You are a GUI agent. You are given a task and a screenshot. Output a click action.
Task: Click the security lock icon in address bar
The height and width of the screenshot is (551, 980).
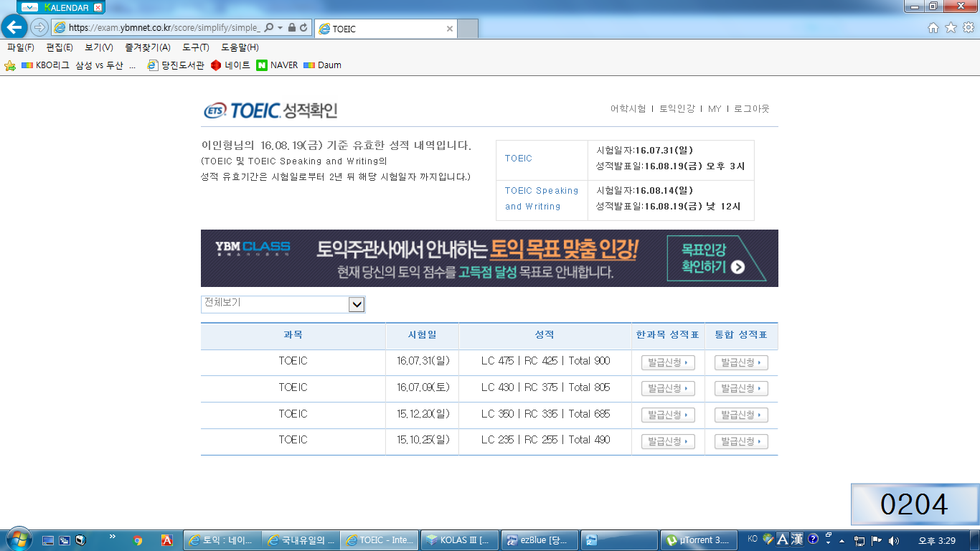tap(291, 28)
